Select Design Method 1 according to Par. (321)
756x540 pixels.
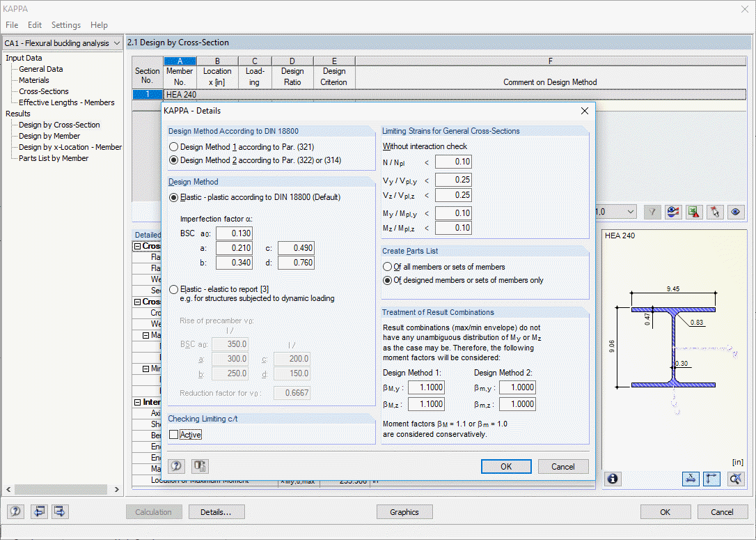[174, 146]
